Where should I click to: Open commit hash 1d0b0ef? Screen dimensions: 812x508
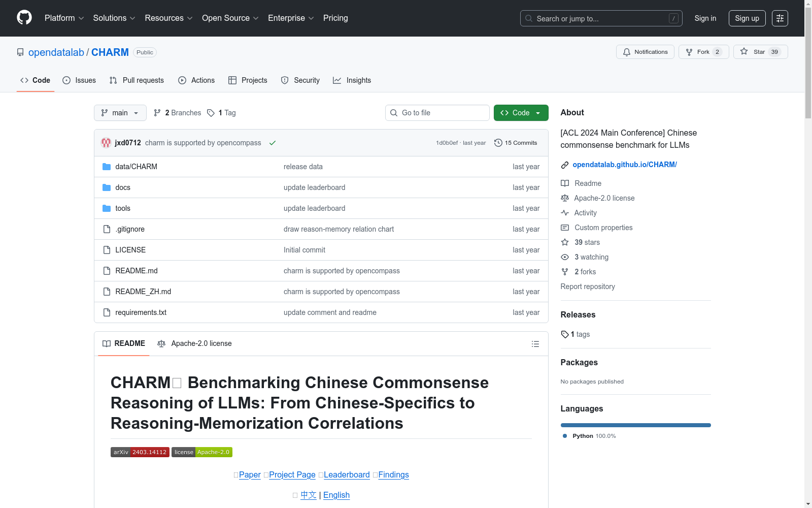tap(447, 143)
